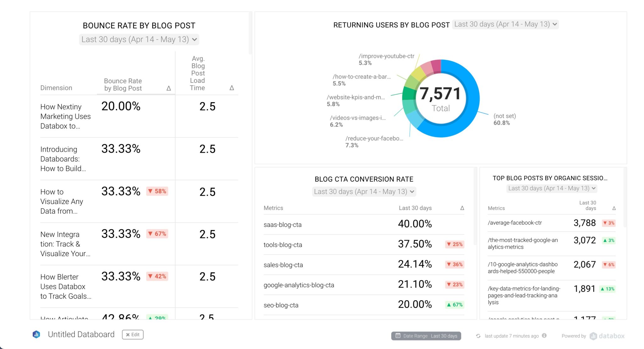Click the delta icon in the Top Blog Posts header
Viewport: 644px width, 349px height.
(614, 208)
